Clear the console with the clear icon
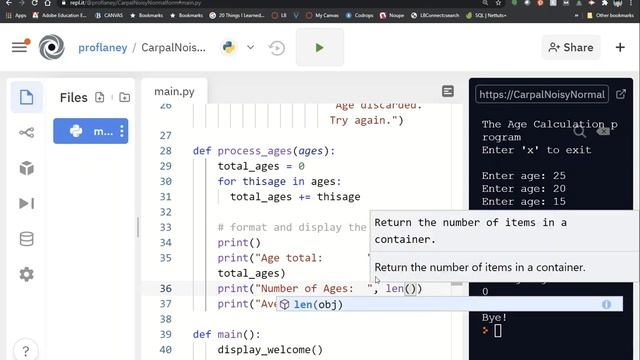 click(x=603, y=131)
